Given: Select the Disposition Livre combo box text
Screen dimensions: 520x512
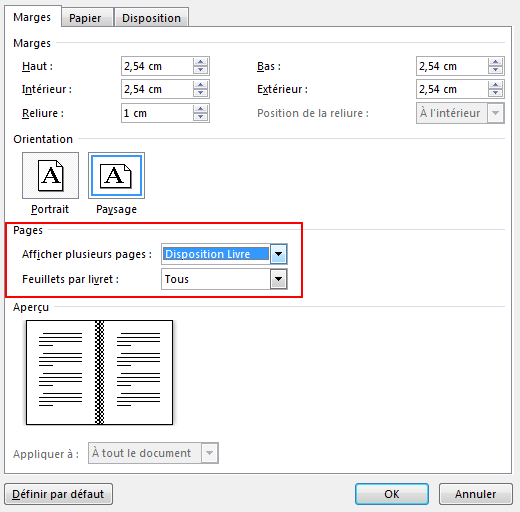Looking at the screenshot, I should point(216,254).
